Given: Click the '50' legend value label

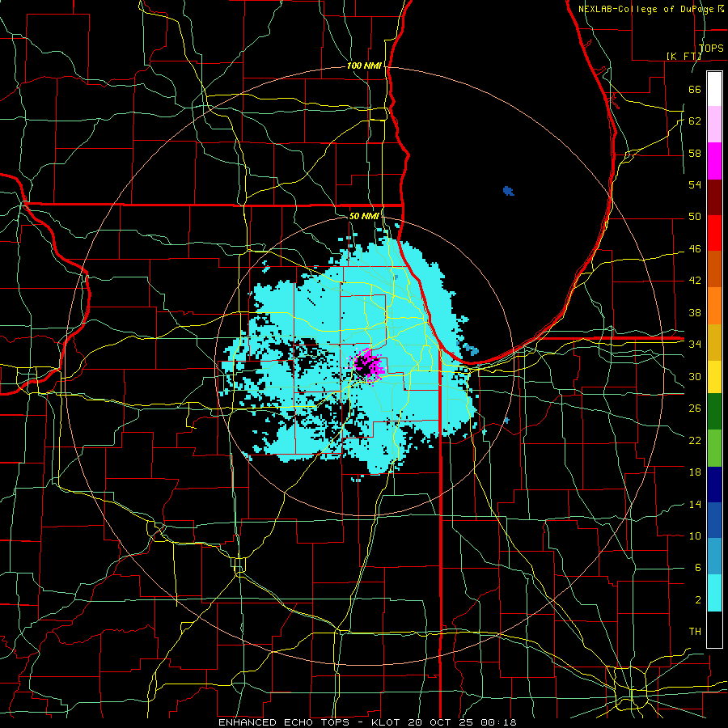Looking at the screenshot, I should click(x=695, y=217).
